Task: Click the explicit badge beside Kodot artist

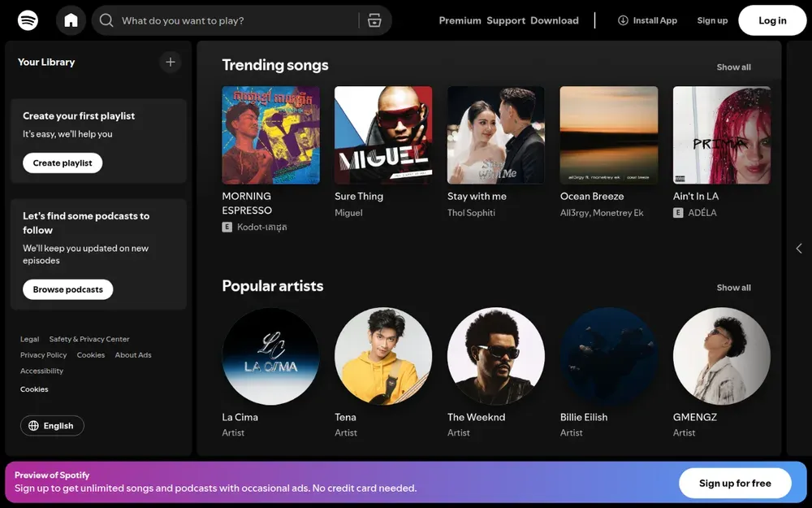Action: (227, 227)
